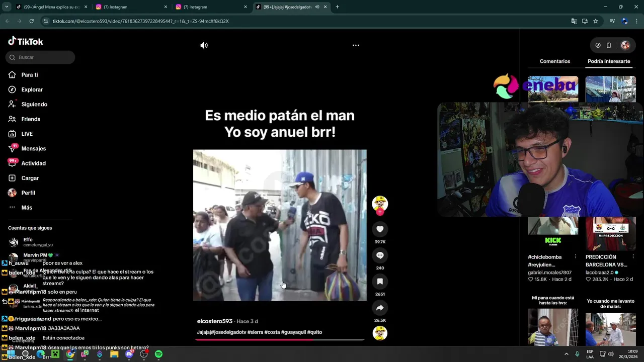
Task: Open Perfil in the sidebar
Action: click(x=28, y=193)
